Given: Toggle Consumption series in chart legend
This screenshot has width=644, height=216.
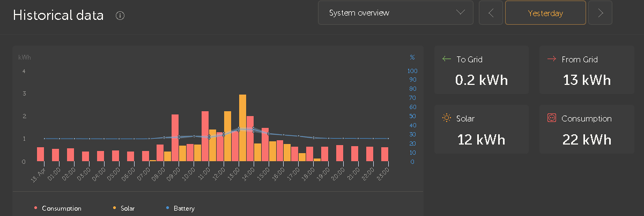Looking at the screenshot, I should (58, 208).
